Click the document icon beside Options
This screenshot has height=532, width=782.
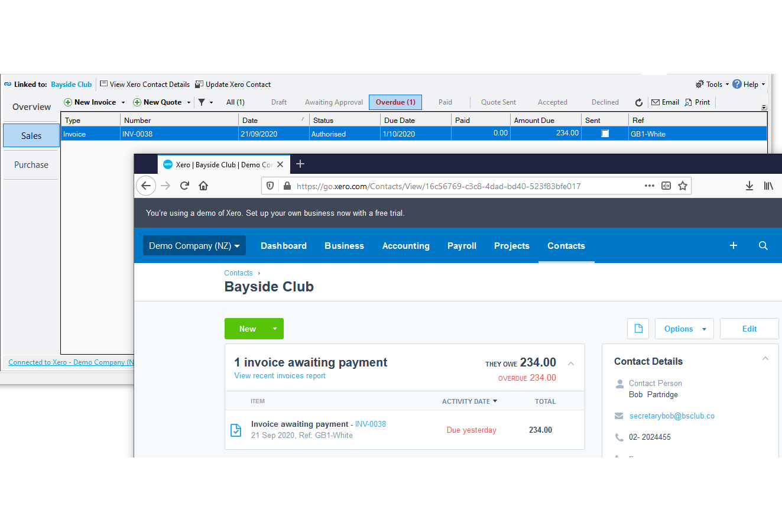(638, 329)
